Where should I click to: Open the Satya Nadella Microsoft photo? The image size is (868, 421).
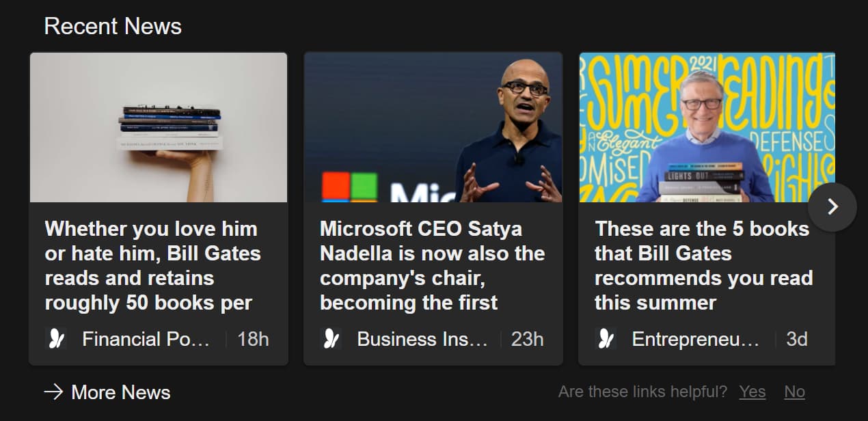[433, 128]
